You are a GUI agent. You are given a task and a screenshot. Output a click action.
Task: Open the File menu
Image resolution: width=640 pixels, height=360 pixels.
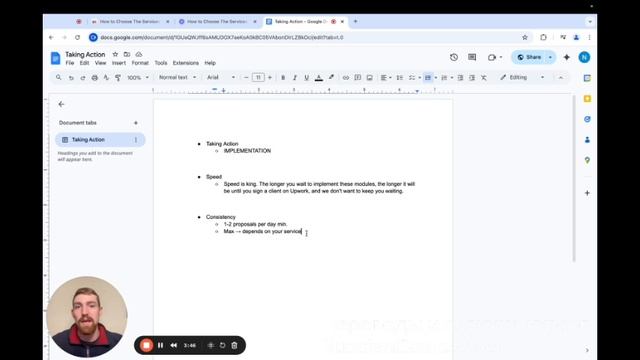(70, 63)
